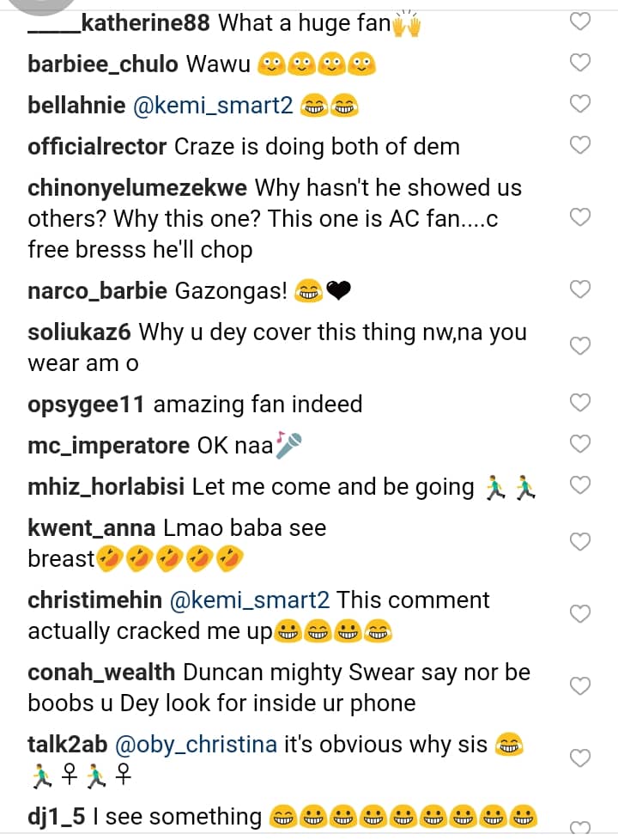Like christimehin's cracked me up comment
This screenshot has width=618, height=840.
[581, 614]
